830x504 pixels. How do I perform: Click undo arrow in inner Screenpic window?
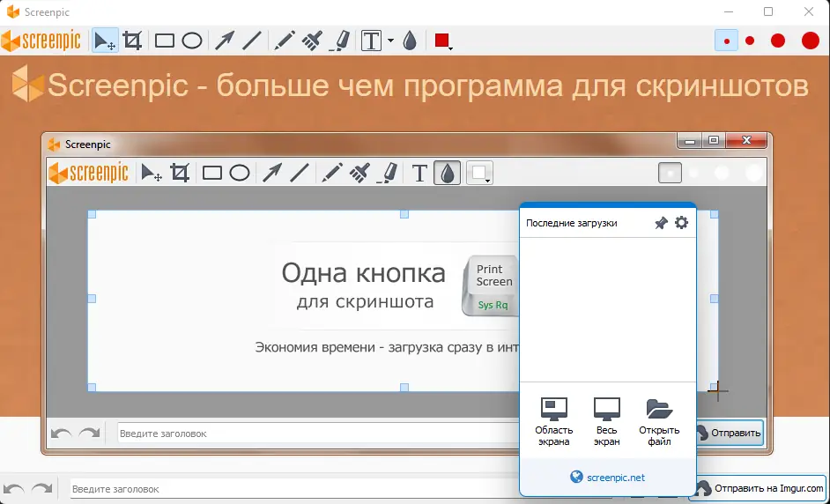(x=62, y=433)
